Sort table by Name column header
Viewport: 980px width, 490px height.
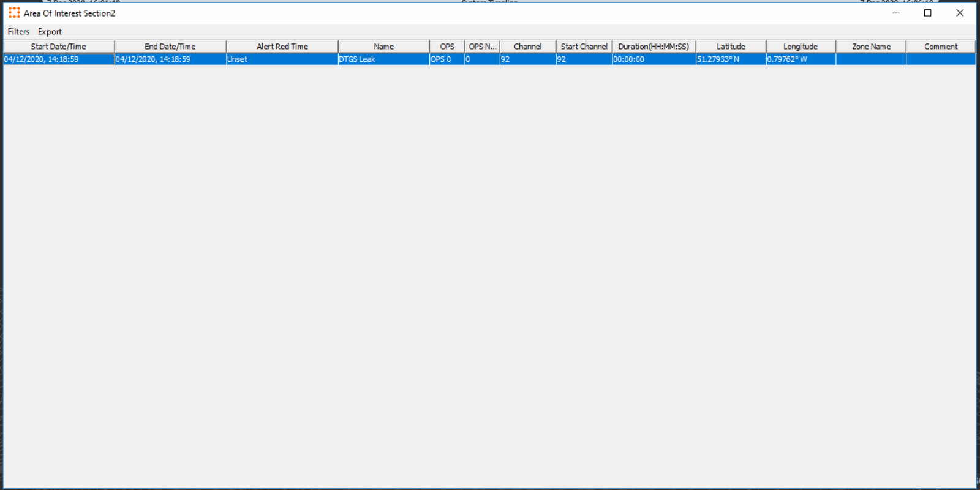(384, 47)
